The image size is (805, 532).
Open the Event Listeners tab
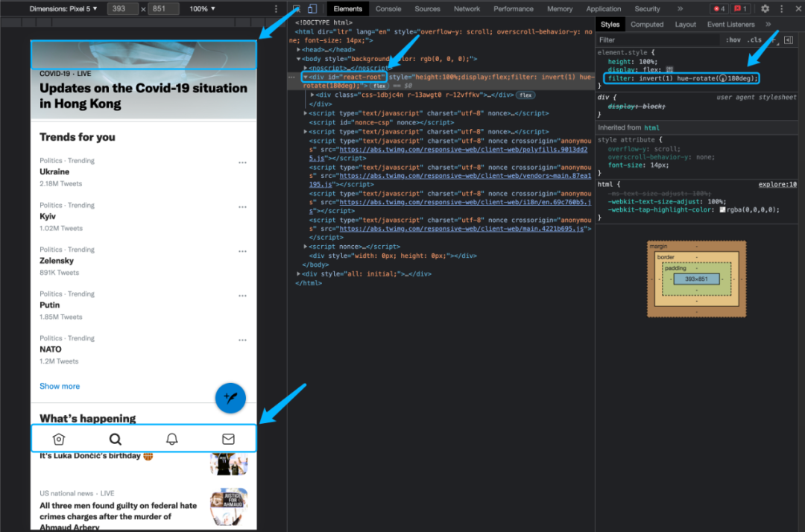click(x=730, y=24)
